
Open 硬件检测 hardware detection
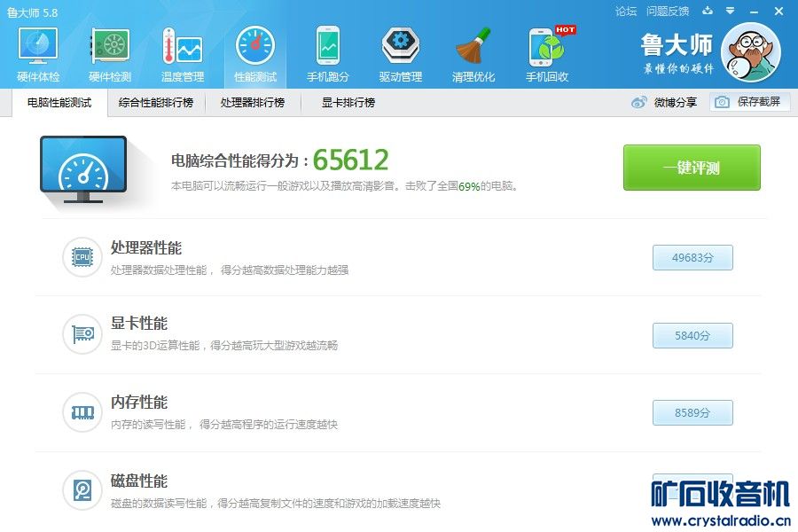pos(110,55)
